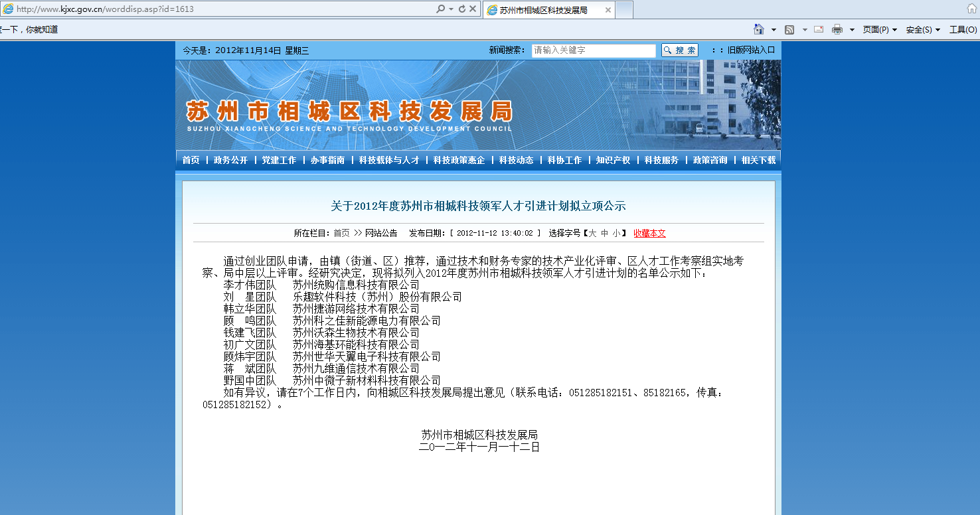The image size is (980, 515).
Task: Click the 新闻搜索 keyword input field
Action: pos(593,50)
